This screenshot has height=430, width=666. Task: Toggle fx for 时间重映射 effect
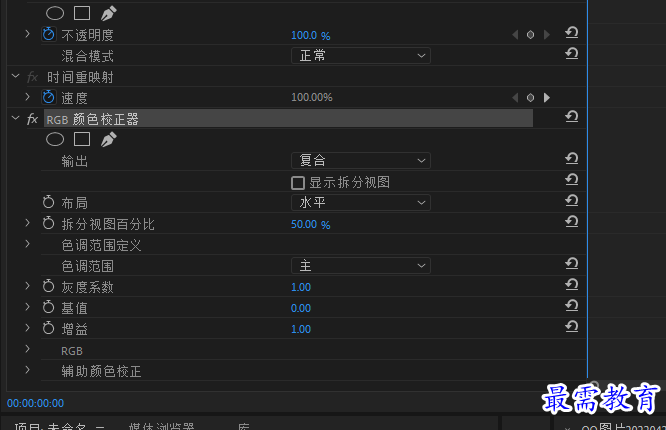[x=32, y=77]
